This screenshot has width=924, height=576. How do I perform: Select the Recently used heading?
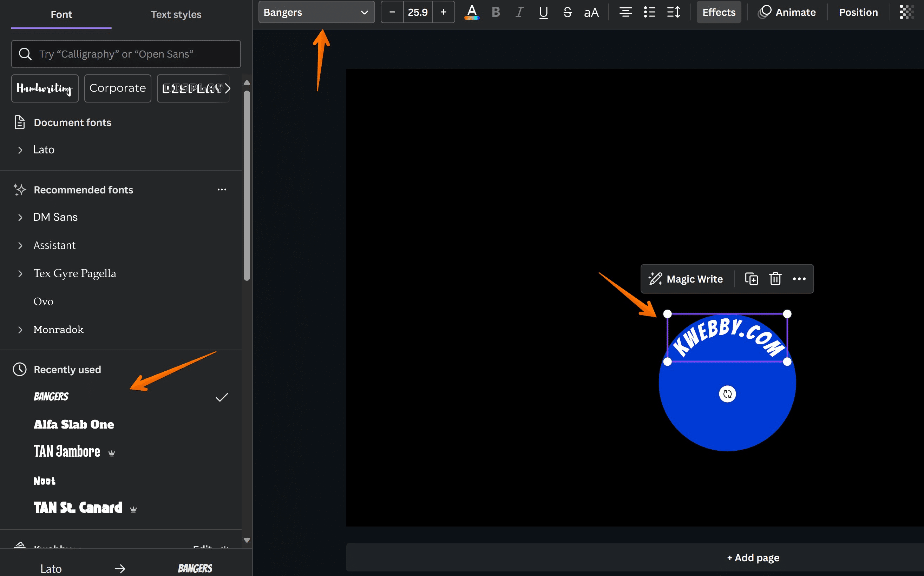click(67, 370)
